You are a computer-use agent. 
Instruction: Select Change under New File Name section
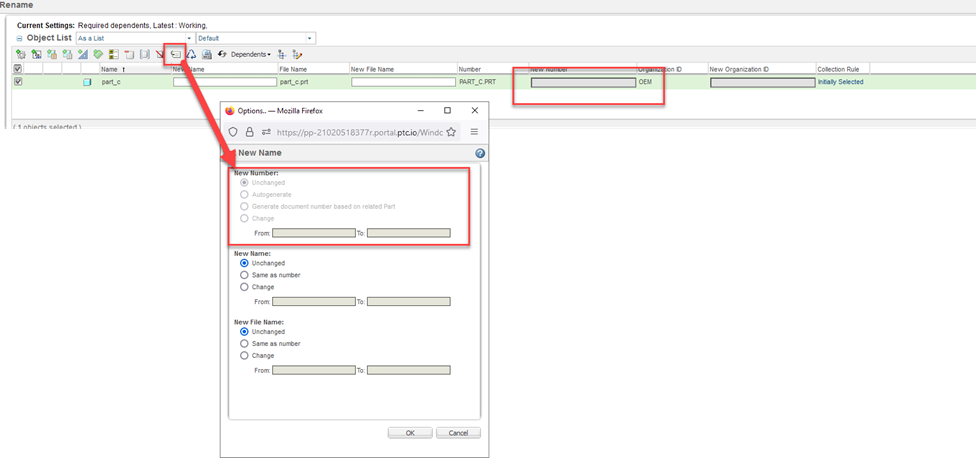click(x=245, y=355)
